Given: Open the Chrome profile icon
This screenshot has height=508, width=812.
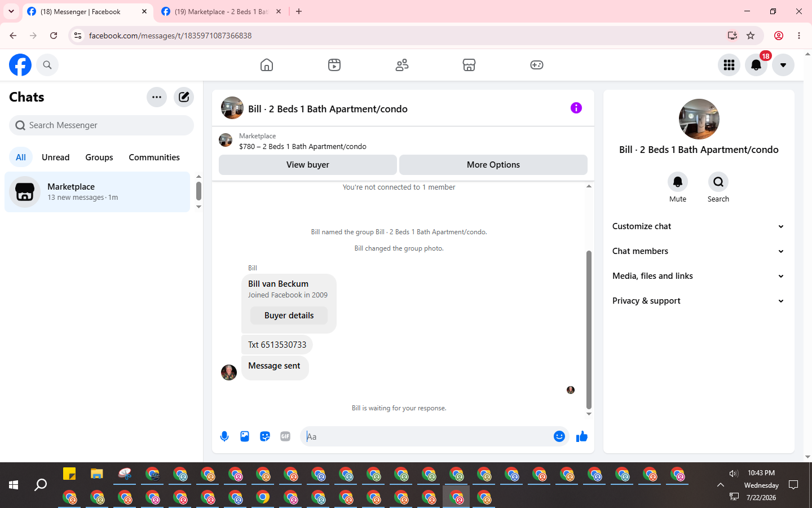Looking at the screenshot, I should tap(779, 36).
